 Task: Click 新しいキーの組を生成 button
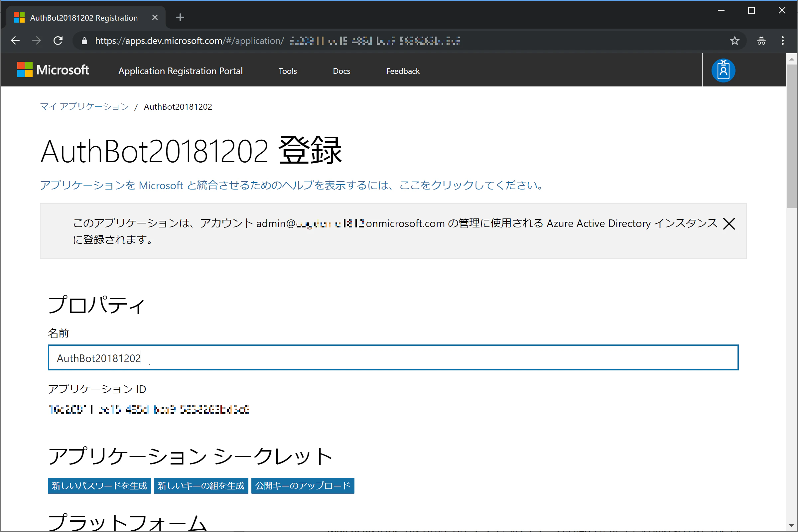(201, 486)
